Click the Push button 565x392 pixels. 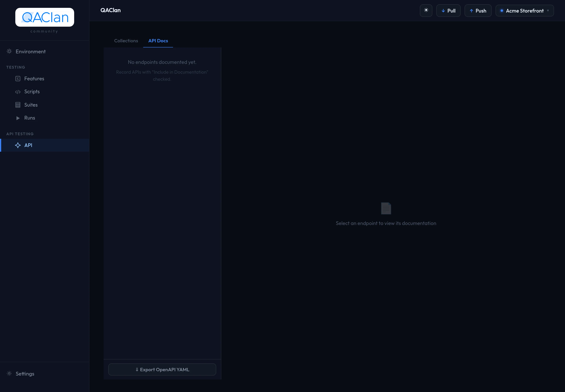[x=478, y=11]
